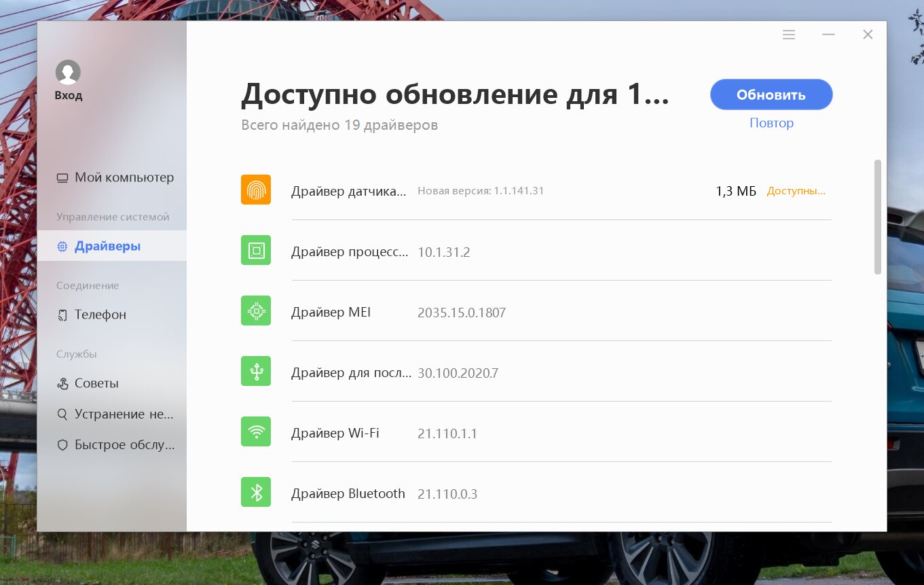Click the shield icon beside Быстрое обслуживание

(x=62, y=446)
